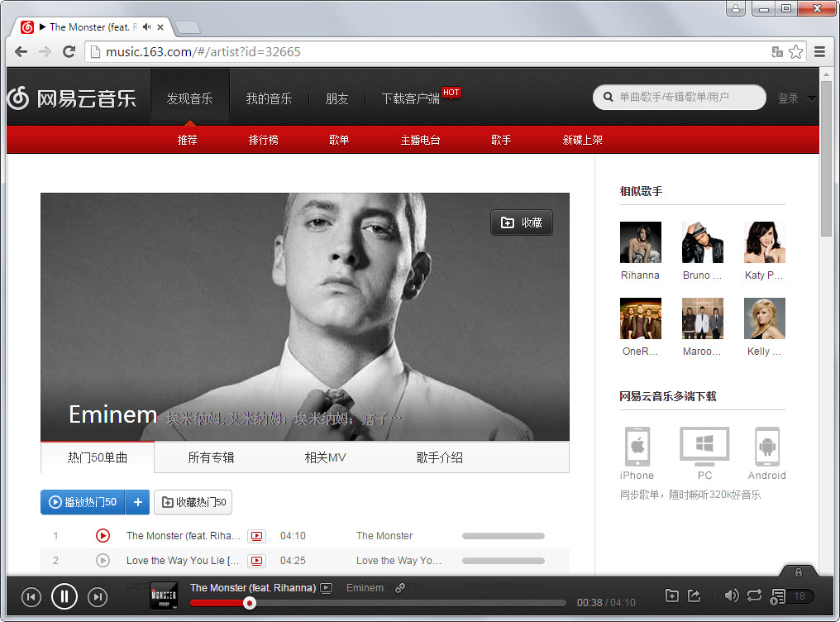
Task: Click the chain link icon in player bar
Action: point(400,588)
